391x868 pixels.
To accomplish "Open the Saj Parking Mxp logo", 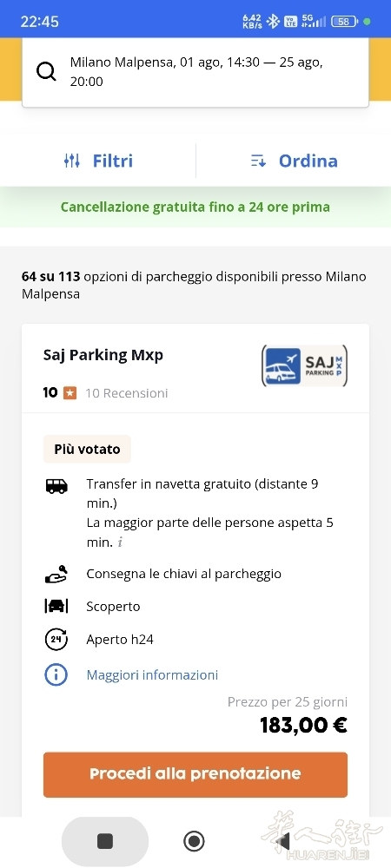I will (x=304, y=365).
